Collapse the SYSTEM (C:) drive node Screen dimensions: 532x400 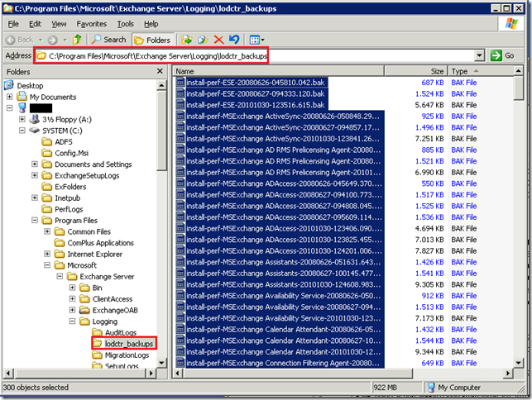point(22,131)
